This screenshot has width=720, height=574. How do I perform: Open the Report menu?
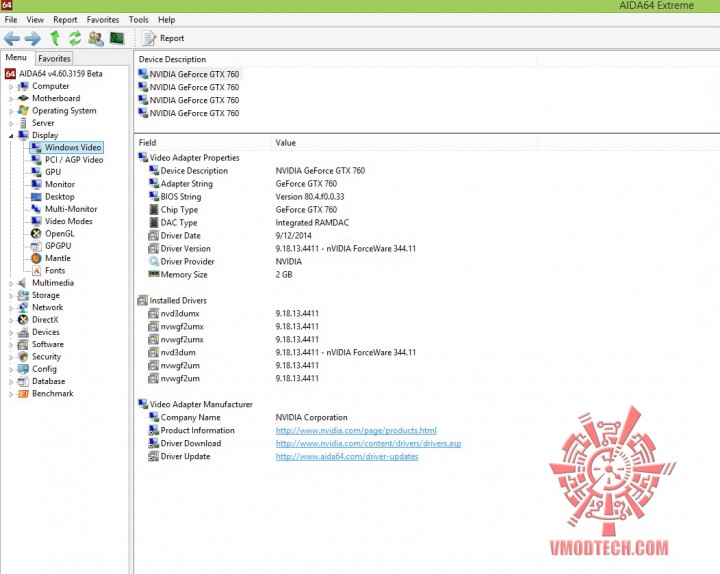[x=65, y=20]
